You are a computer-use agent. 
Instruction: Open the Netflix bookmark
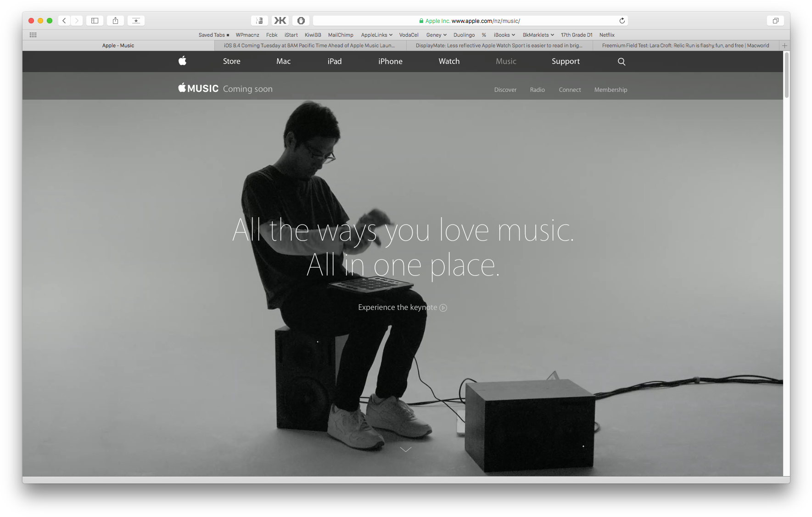pos(607,35)
